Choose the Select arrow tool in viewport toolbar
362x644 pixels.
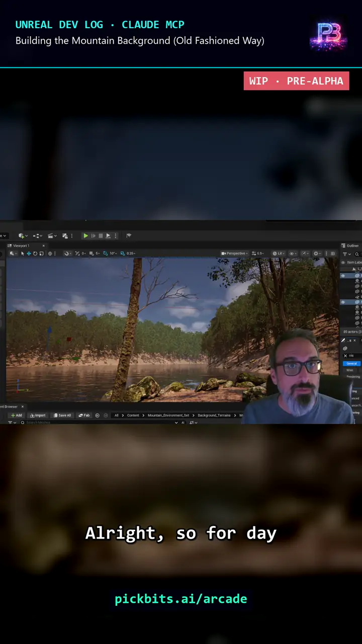pos(23,253)
